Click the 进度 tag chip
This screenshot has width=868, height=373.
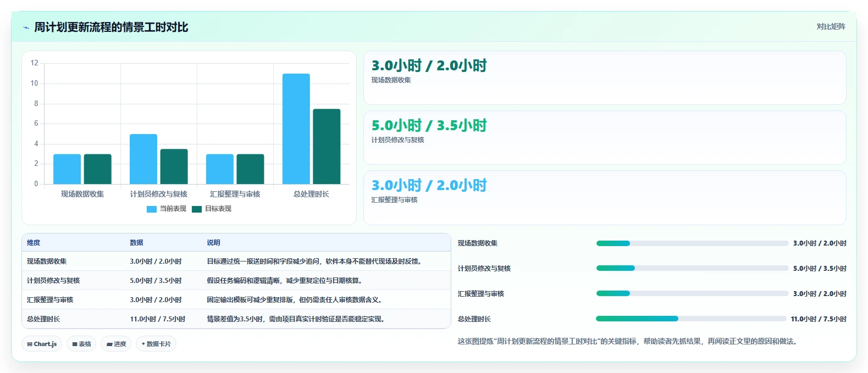[x=116, y=344]
